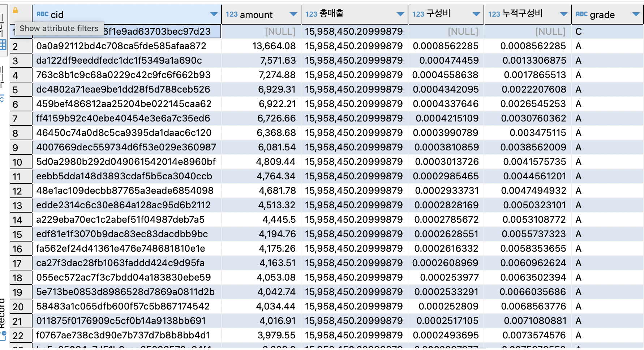
Task: Click the 123 type icon of 누적구성비 column
Action: tap(494, 14)
